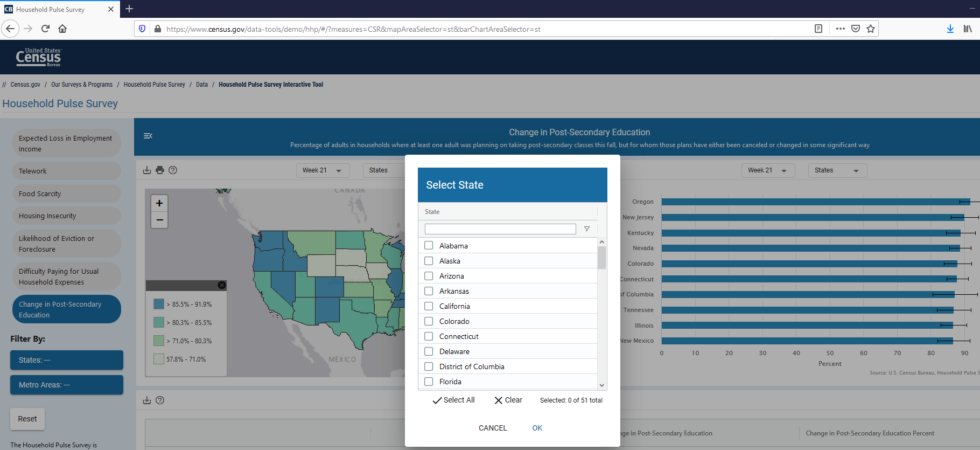This screenshot has width=980, height=450.
Task: Click the filter funnel icon in State column
Action: (587, 229)
